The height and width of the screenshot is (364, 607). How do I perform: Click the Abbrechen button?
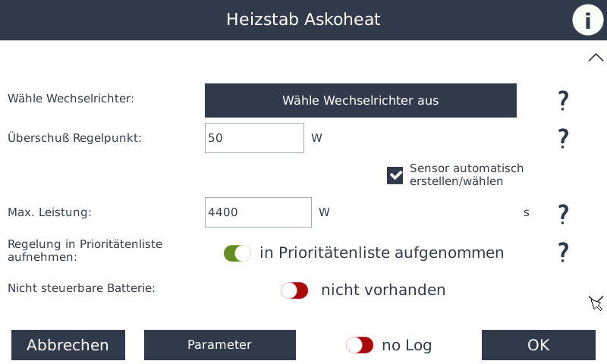click(68, 345)
